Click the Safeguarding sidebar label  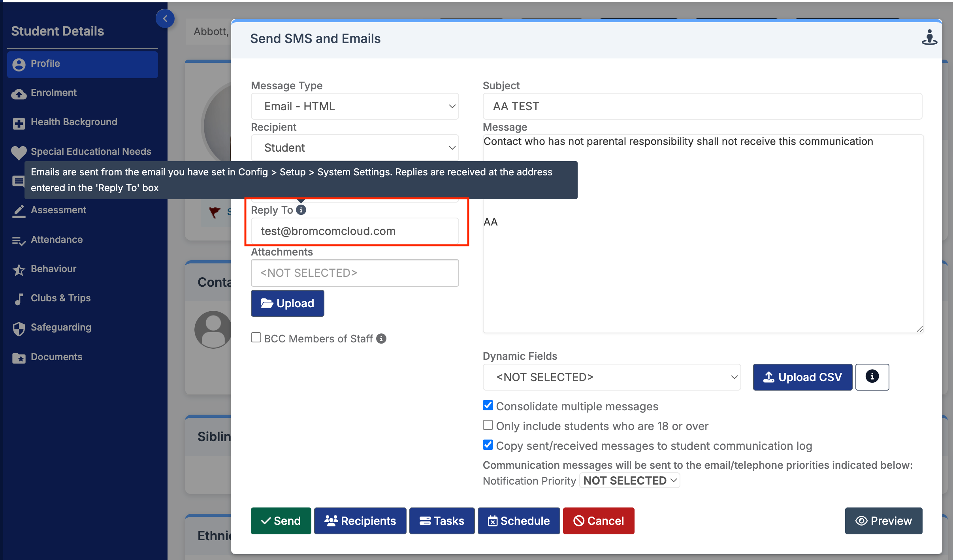click(61, 327)
